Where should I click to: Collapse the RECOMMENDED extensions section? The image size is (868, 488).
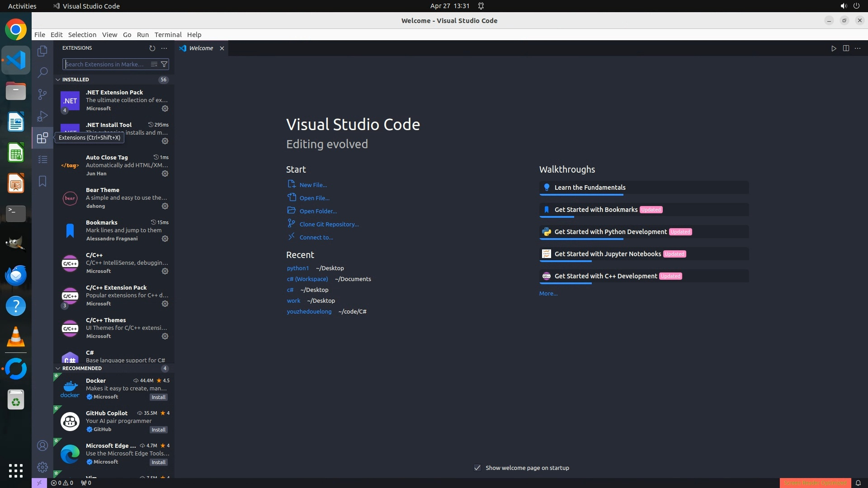(58, 368)
